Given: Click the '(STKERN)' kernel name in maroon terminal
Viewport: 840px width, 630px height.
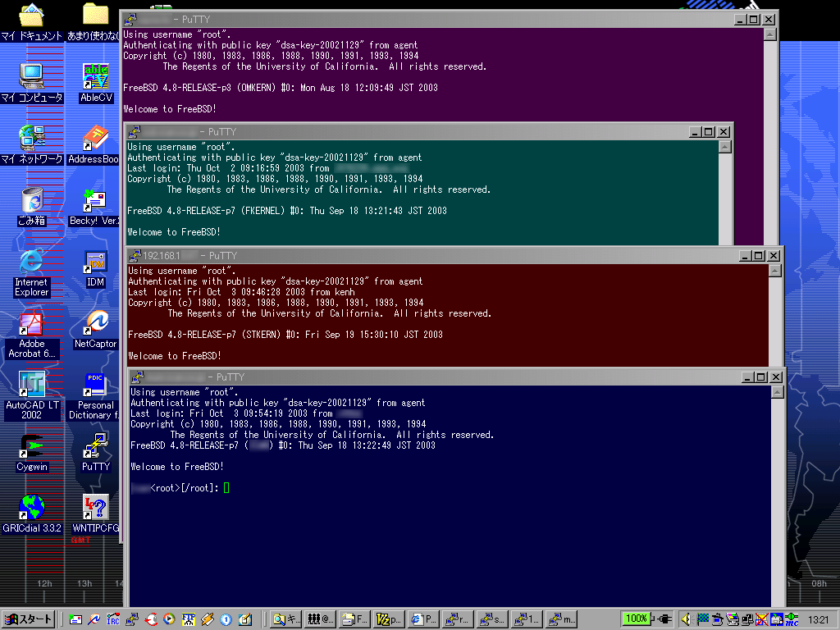Looking at the screenshot, I should (262, 335).
